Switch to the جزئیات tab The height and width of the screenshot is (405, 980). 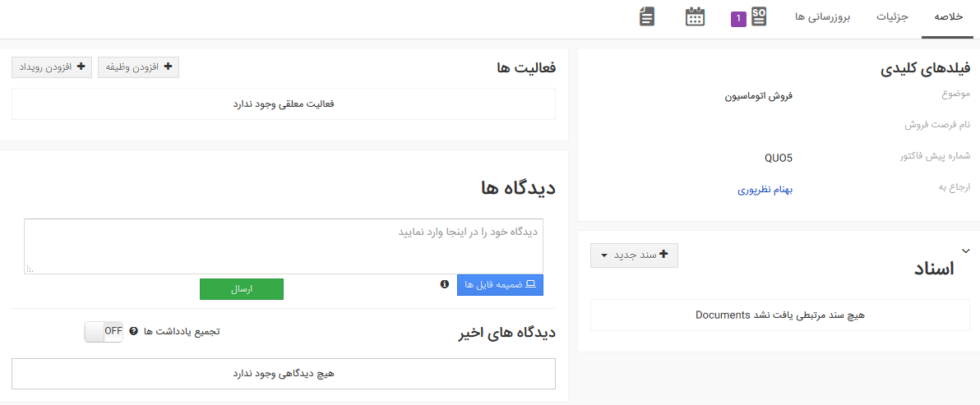(x=892, y=17)
